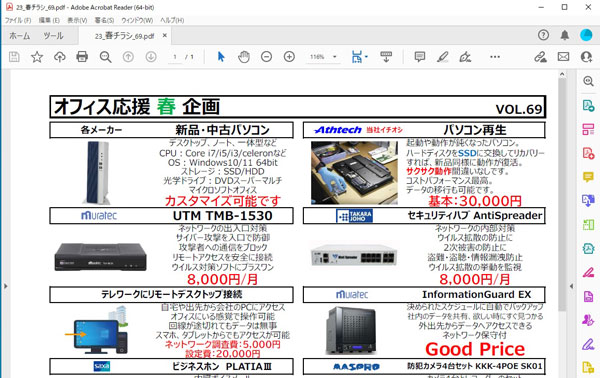Open the ウィンドウ menu
The width and height of the screenshot is (600, 378).
137,20
